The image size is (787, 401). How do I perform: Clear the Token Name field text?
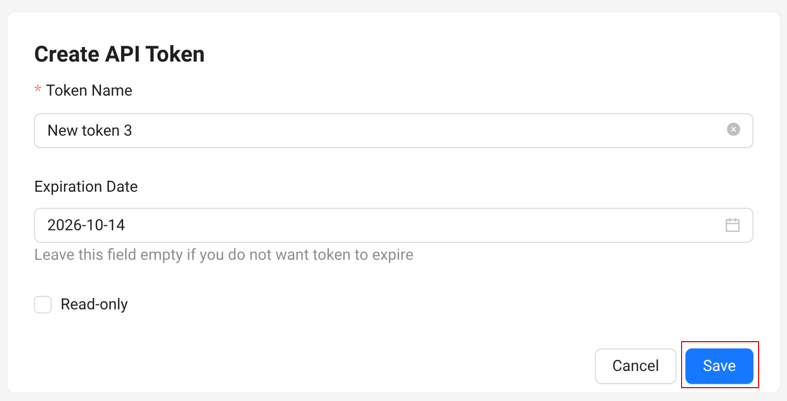click(x=733, y=130)
